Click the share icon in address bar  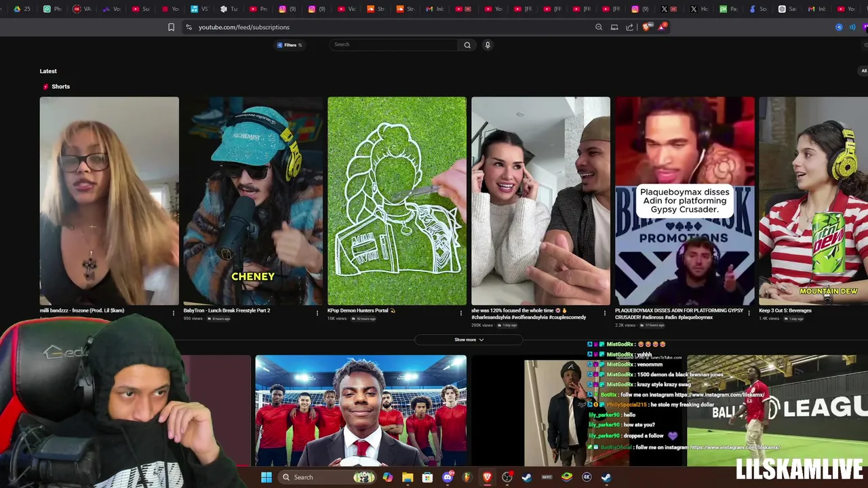coord(629,27)
